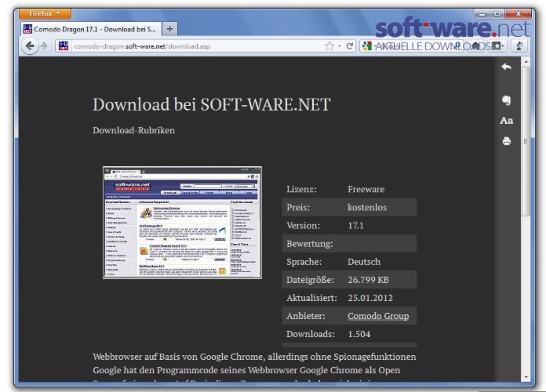Click the Version: label
Screen dimensions: 546x392
(x=304, y=225)
